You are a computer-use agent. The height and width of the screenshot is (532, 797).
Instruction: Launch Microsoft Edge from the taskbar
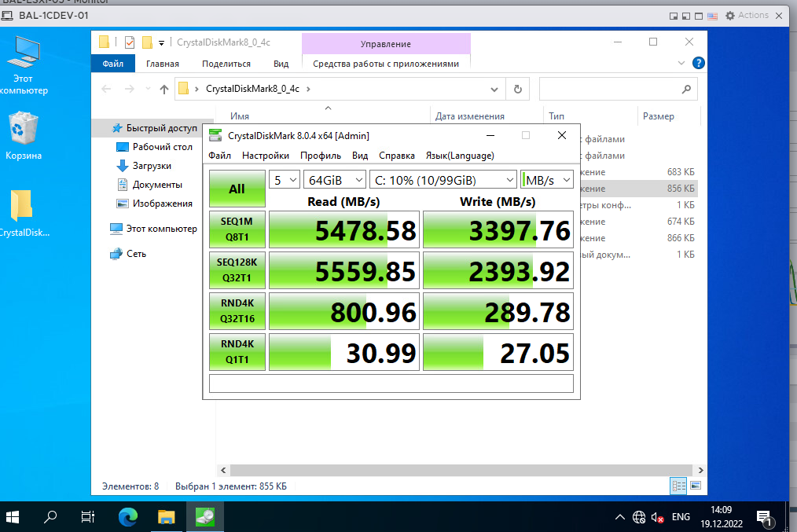(x=127, y=517)
